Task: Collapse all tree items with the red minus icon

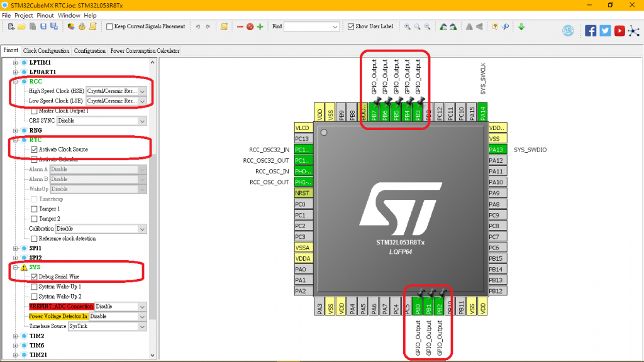Action: 240,26
